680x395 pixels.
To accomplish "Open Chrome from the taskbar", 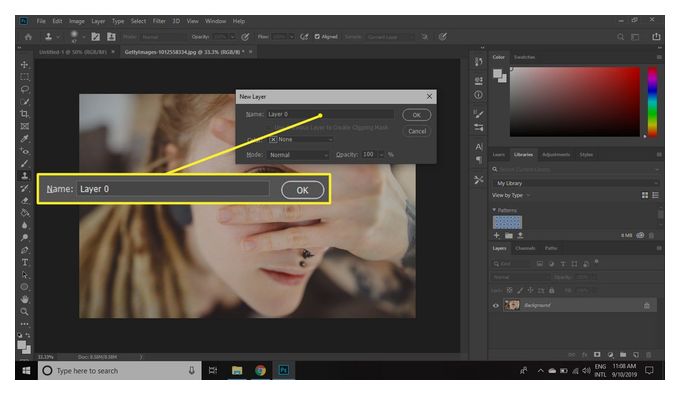I will [260, 371].
